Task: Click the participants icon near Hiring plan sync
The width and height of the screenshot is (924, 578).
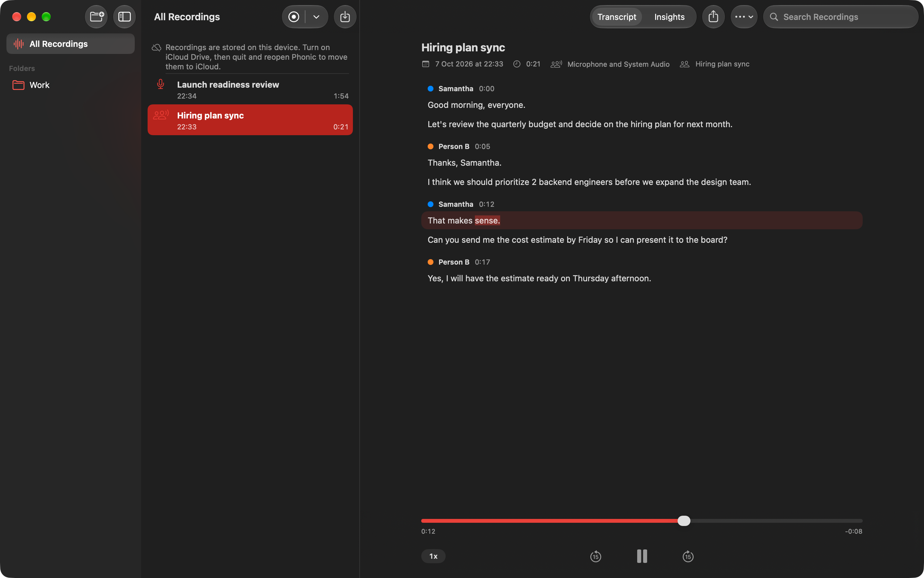Action: point(684,64)
